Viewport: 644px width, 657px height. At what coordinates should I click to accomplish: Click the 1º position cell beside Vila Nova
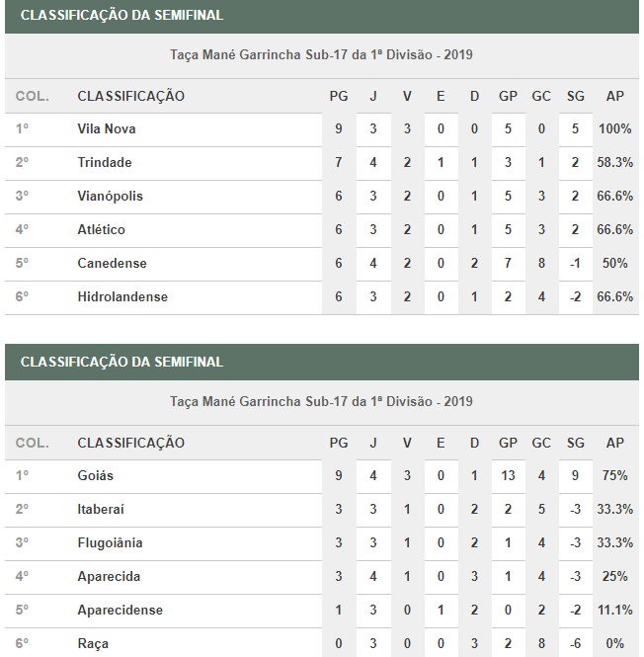pos(22,129)
